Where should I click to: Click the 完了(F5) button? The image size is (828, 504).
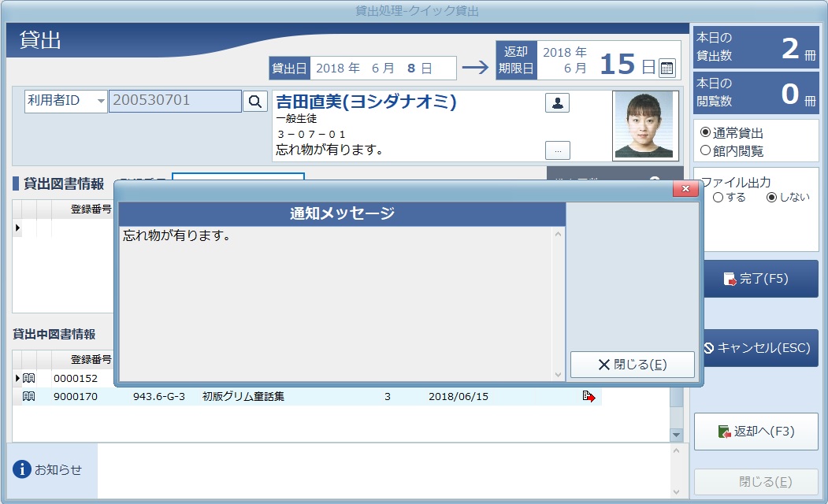[x=760, y=279]
